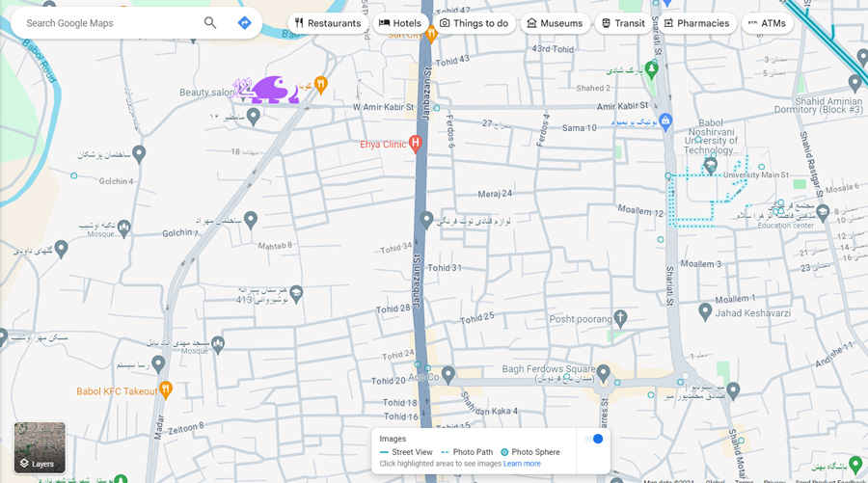Select the pin near Mahtab 8
Screen dimensions: 868x483
250,220
